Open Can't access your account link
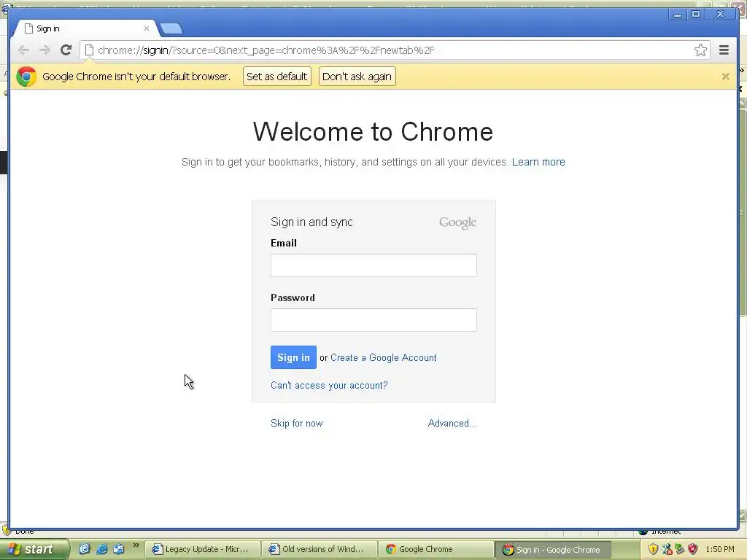The height and width of the screenshot is (560, 747). click(329, 385)
